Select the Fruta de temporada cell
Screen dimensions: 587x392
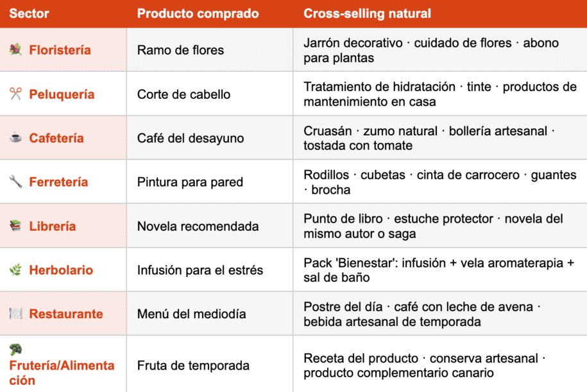[x=210, y=364]
